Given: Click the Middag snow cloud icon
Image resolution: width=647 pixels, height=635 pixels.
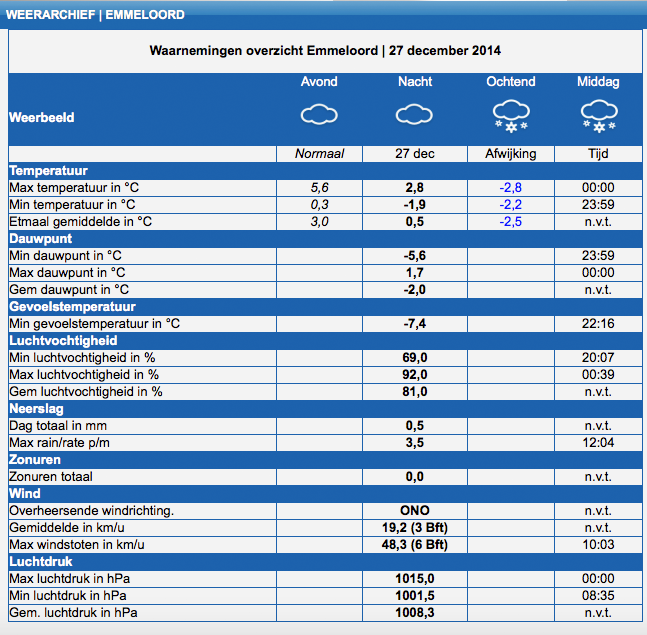Looking at the screenshot, I should pos(599,116).
